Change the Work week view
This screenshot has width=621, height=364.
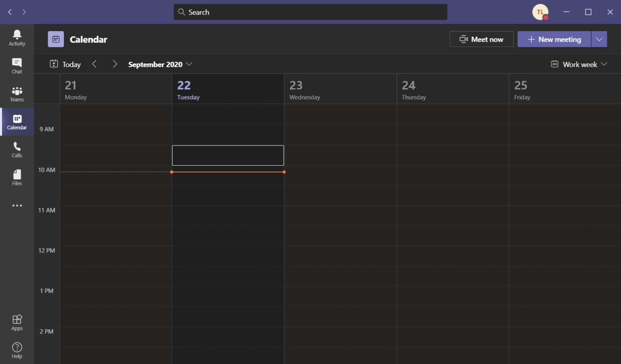[x=579, y=64]
